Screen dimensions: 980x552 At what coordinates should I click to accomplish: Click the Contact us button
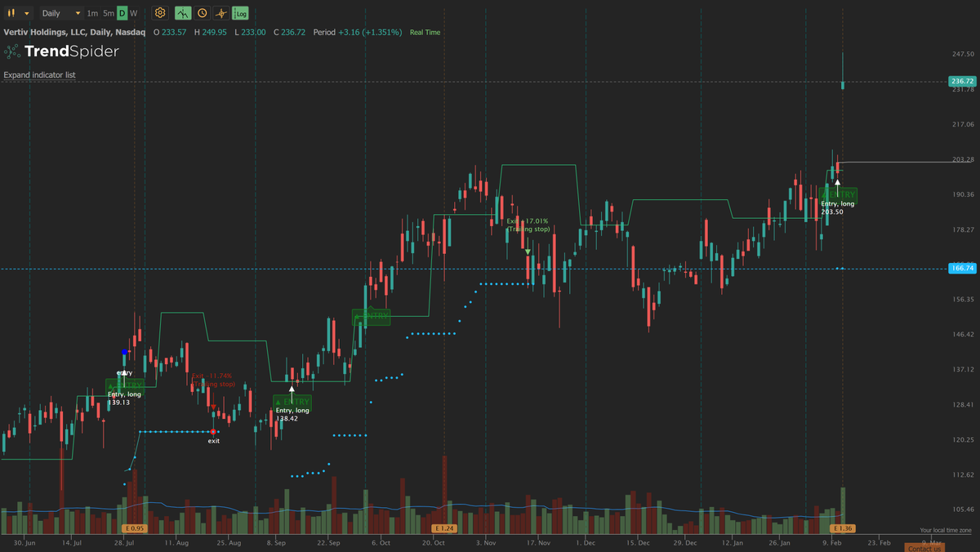coord(923,547)
